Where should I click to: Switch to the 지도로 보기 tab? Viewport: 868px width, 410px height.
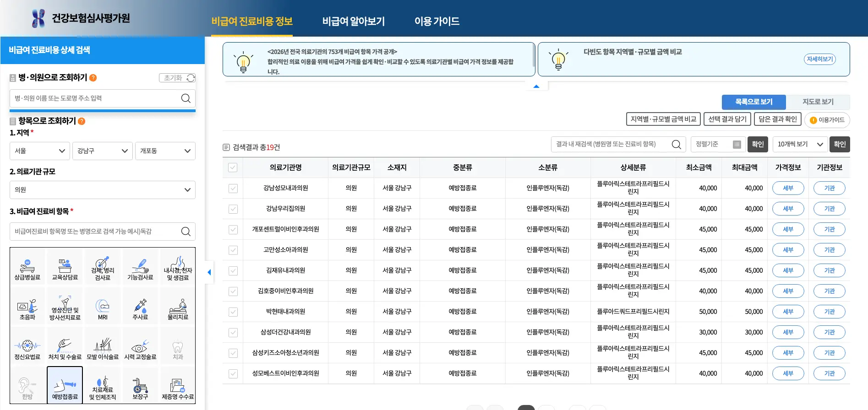(x=818, y=102)
